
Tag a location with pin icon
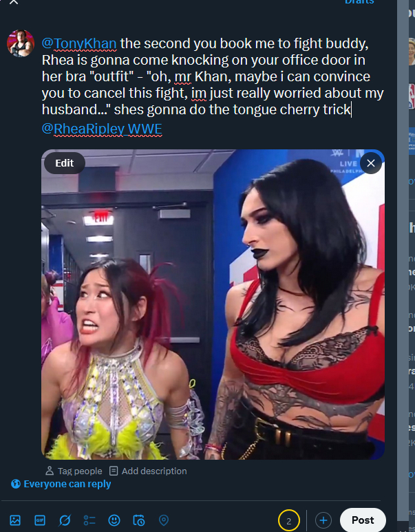[x=164, y=520]
